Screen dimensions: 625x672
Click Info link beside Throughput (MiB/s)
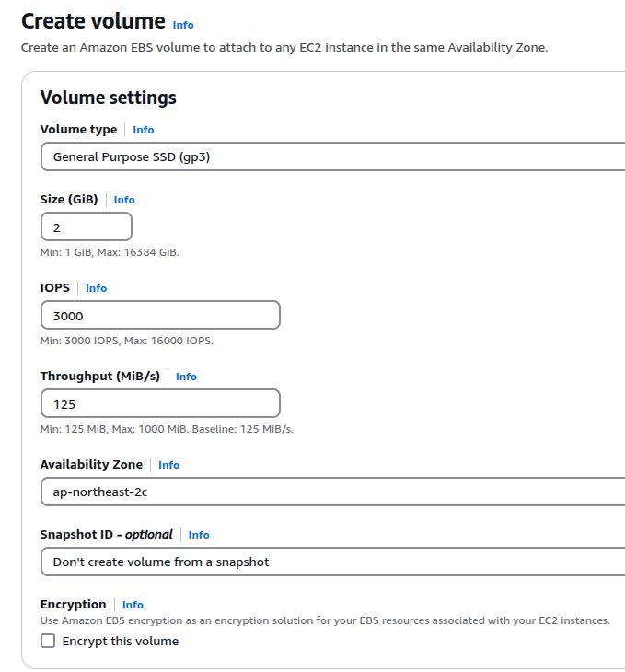186,377
